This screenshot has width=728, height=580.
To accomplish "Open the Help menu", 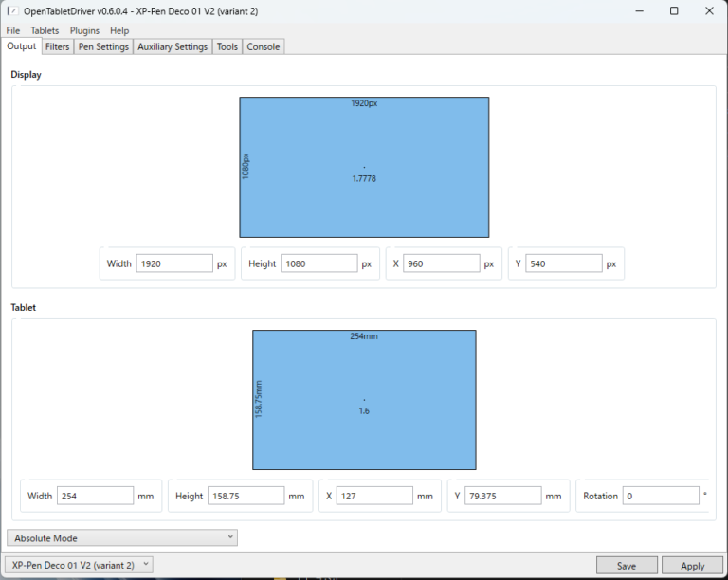I will point(119,30).
